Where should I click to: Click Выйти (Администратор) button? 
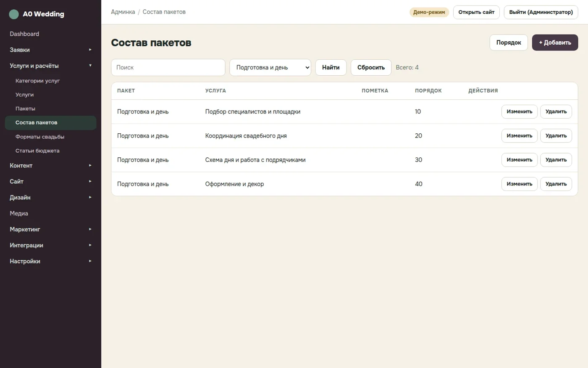(541, 12)
